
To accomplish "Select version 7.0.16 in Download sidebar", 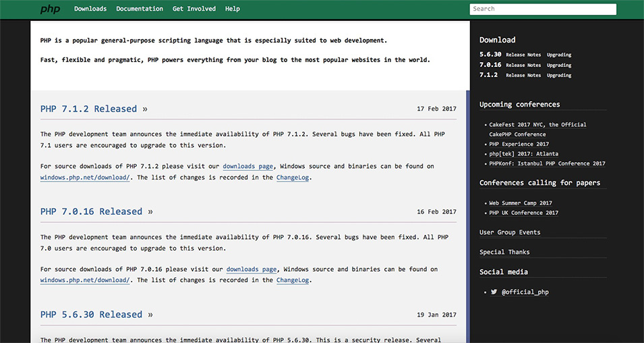I will 490,65.
